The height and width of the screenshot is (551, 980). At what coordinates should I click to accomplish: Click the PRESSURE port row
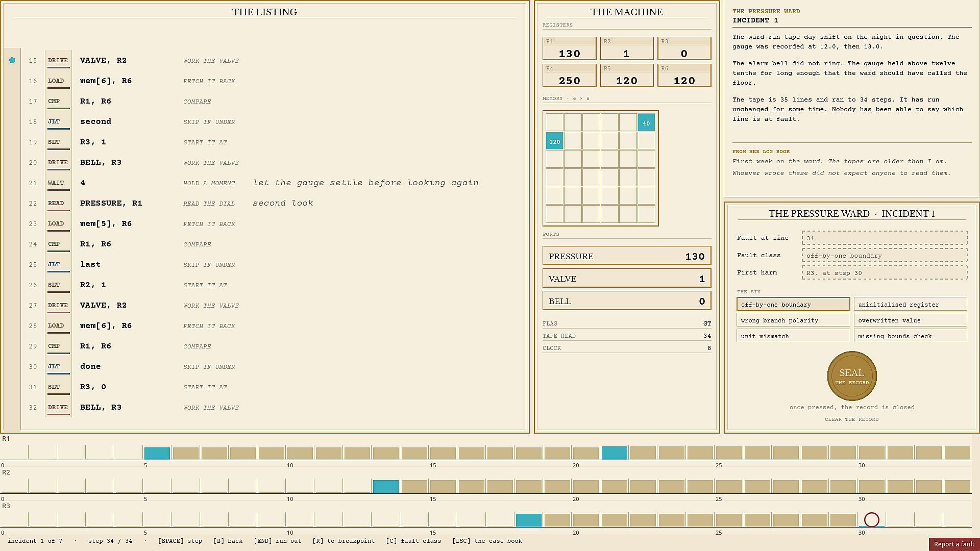point(626,256)
